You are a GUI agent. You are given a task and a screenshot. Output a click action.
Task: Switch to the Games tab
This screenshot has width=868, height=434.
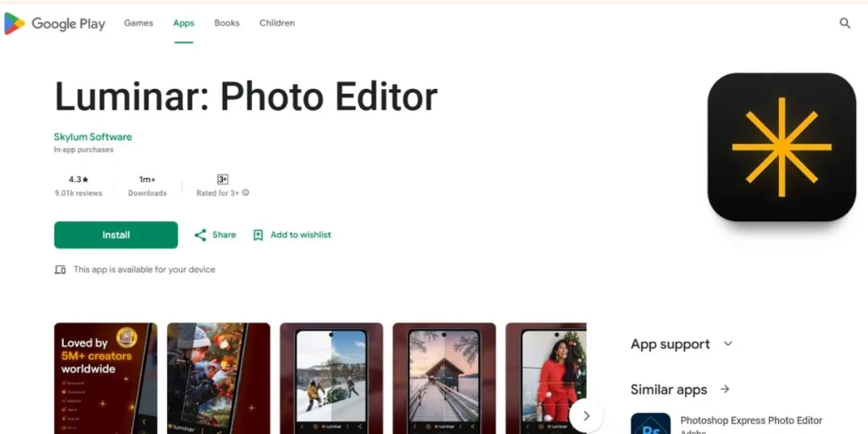[x=138, y=23]
